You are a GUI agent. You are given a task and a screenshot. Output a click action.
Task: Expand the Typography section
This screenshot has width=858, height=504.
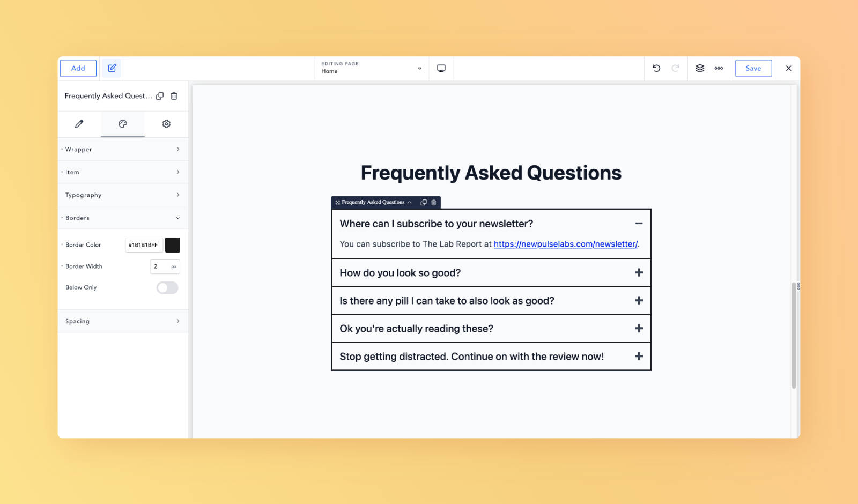pyautogui.click(x=123, y=195)
